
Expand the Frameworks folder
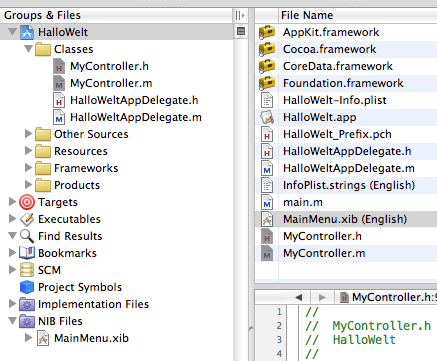pyautogui.click(x=29, y=168)
